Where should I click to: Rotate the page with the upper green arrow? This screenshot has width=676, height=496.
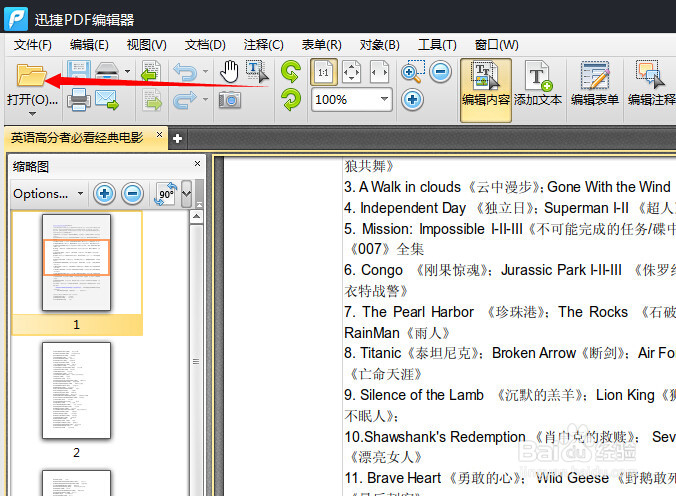coord(291,71)
